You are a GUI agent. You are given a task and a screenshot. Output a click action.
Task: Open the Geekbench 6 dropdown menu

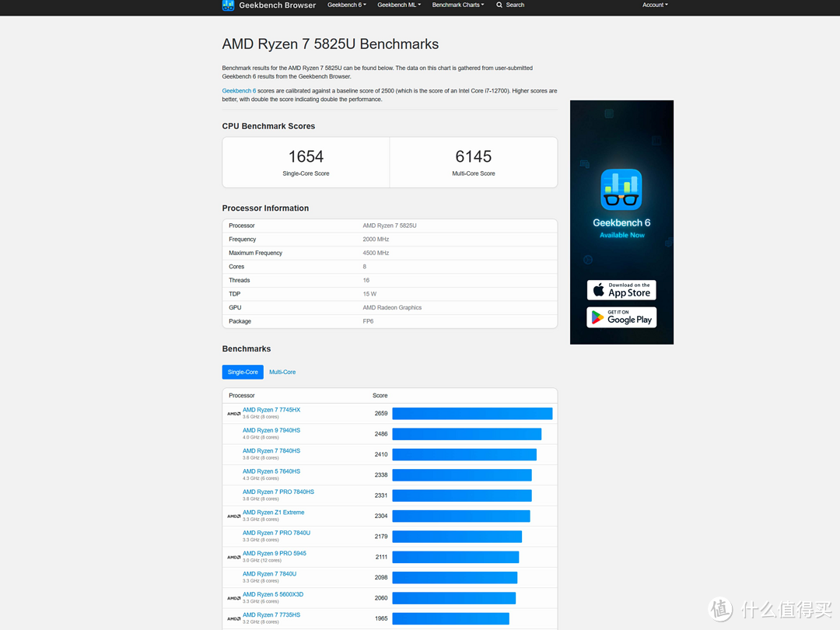347,5
